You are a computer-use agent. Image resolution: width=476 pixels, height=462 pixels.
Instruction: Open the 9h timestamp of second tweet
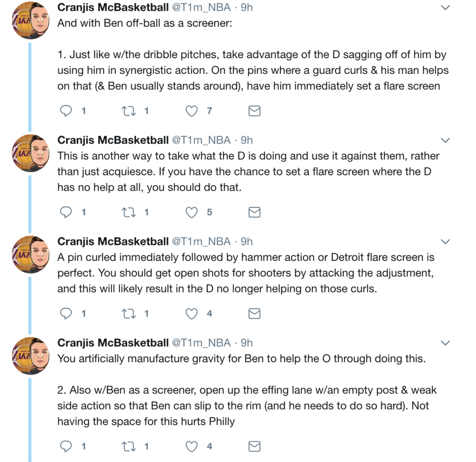tap(246, 140)
